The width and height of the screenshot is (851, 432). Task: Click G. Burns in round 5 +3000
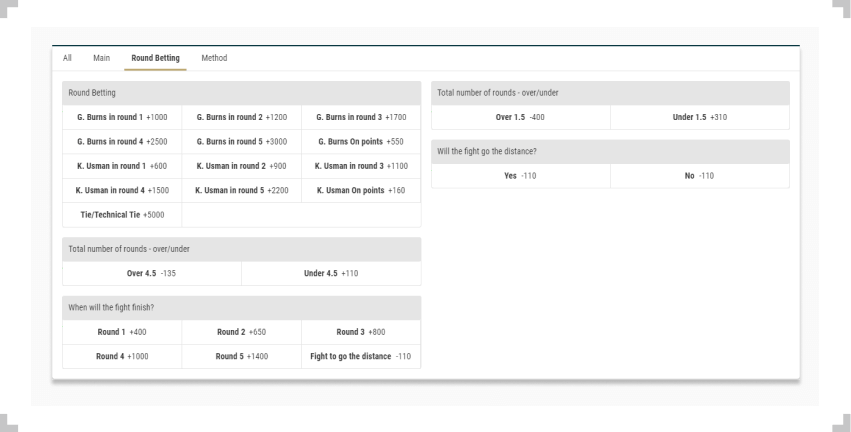242,142
